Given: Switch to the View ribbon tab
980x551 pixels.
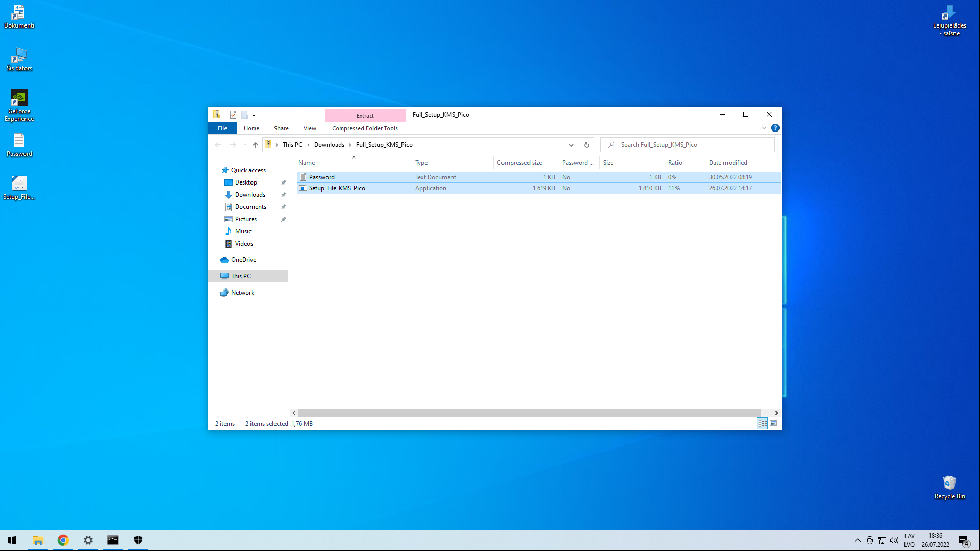Looking at the screenshot, I should click(310, 128).
